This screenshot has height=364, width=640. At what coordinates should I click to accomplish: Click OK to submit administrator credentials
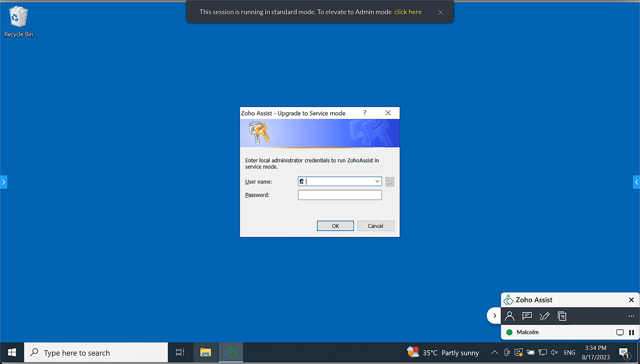coord(335,226)
